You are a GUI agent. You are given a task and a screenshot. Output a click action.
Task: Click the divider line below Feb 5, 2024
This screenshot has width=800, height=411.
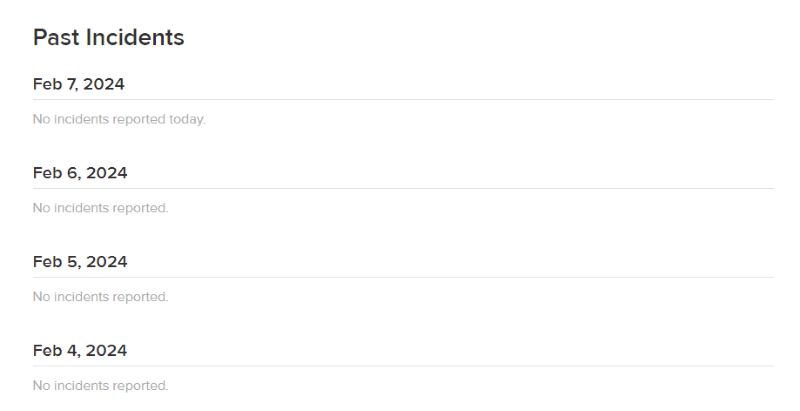(404, 277)
